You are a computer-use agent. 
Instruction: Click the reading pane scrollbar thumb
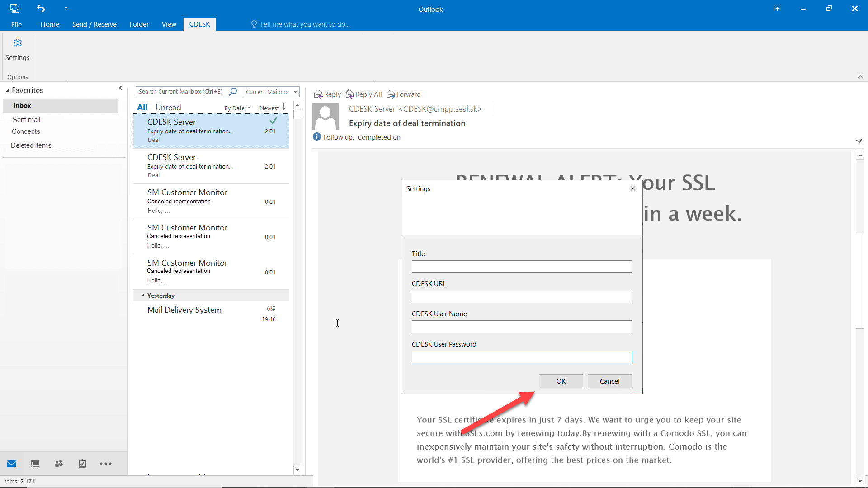(x=860, y=281)
